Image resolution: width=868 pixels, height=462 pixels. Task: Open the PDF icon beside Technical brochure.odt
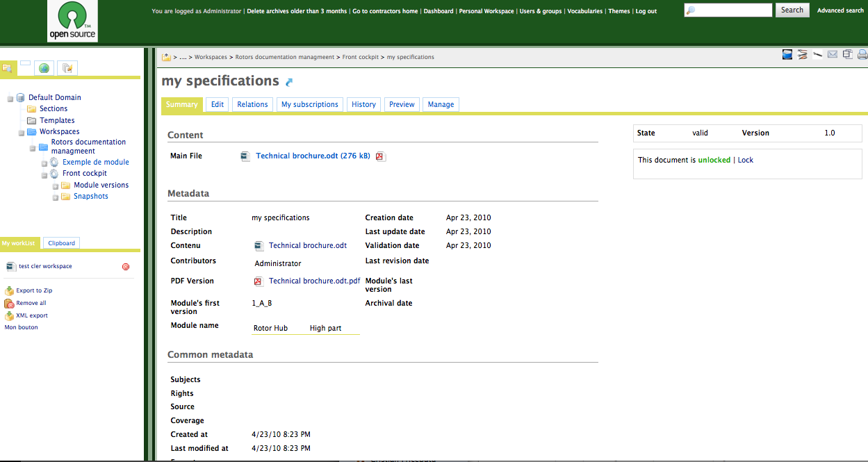pyautogui.click(x=379, y=156)
